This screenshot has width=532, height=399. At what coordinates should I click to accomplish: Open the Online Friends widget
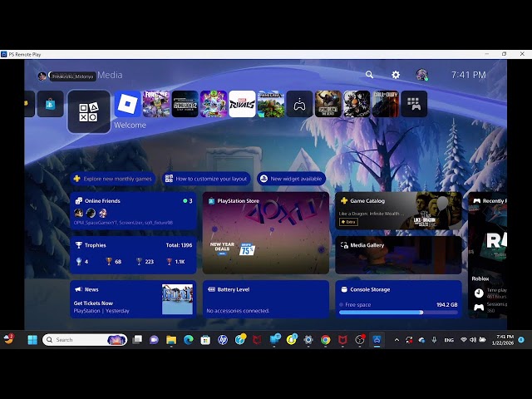point(133,211)
